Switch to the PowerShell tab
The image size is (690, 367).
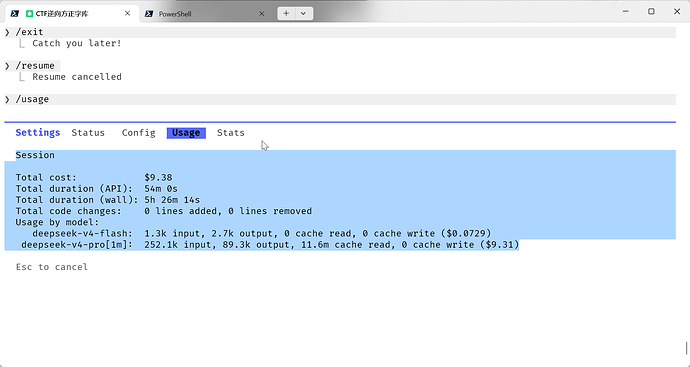(205, 14)
